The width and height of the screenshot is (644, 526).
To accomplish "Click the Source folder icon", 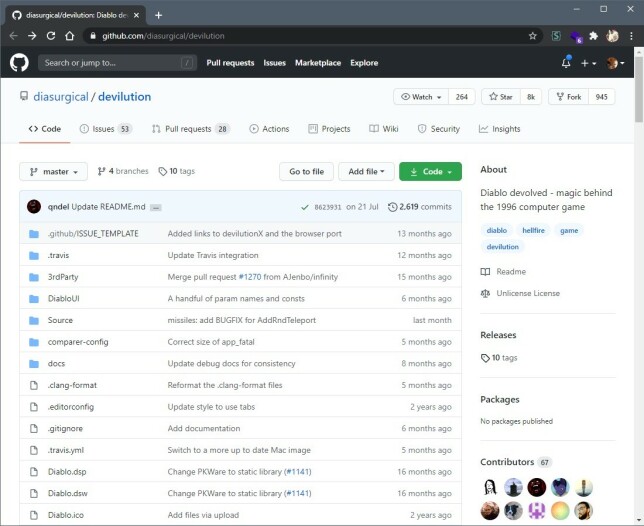I will 34,321.
